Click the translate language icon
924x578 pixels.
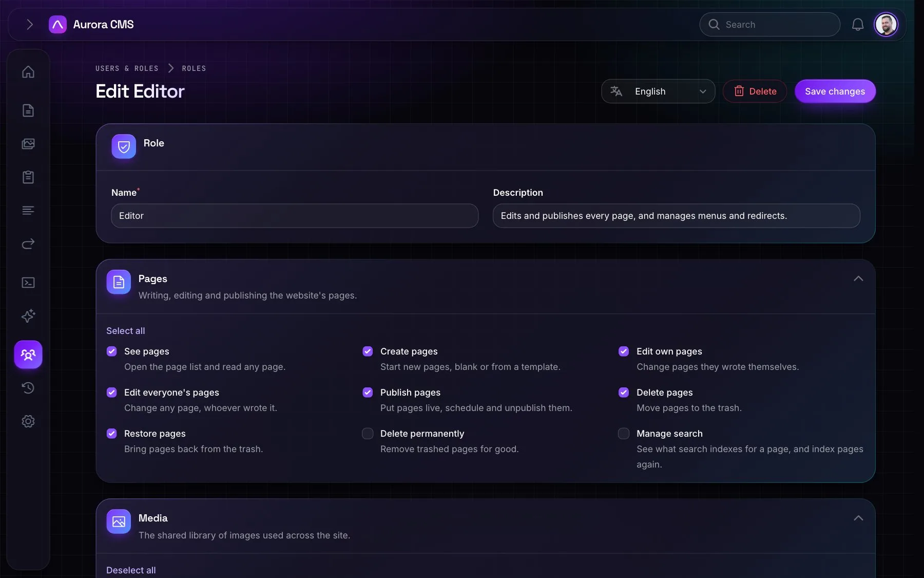pos(616,91)
